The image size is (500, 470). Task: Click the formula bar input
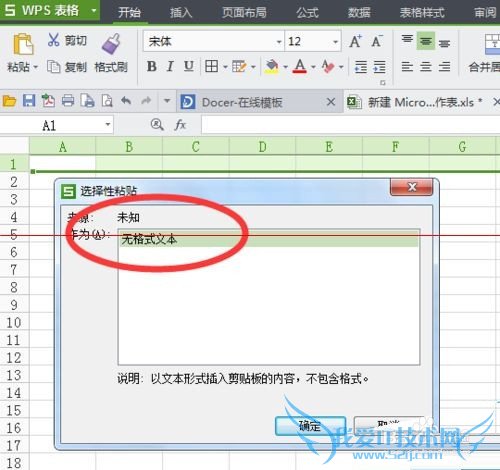[350, 125]
